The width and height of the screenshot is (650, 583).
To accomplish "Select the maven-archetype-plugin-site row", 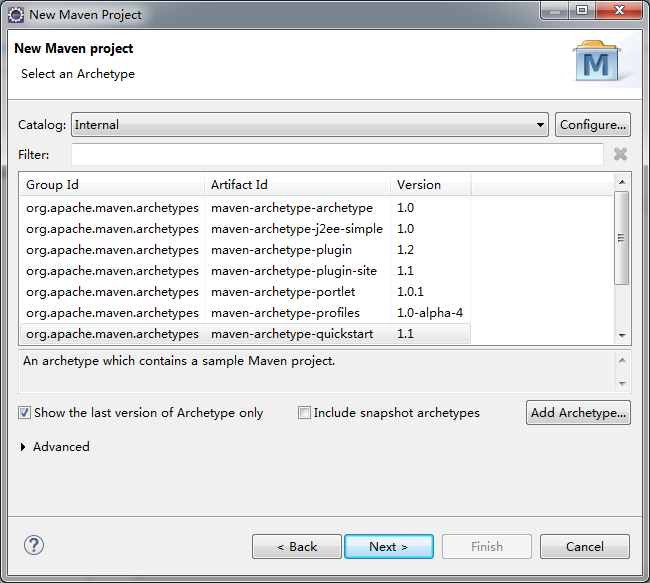I will pos(245,271).
